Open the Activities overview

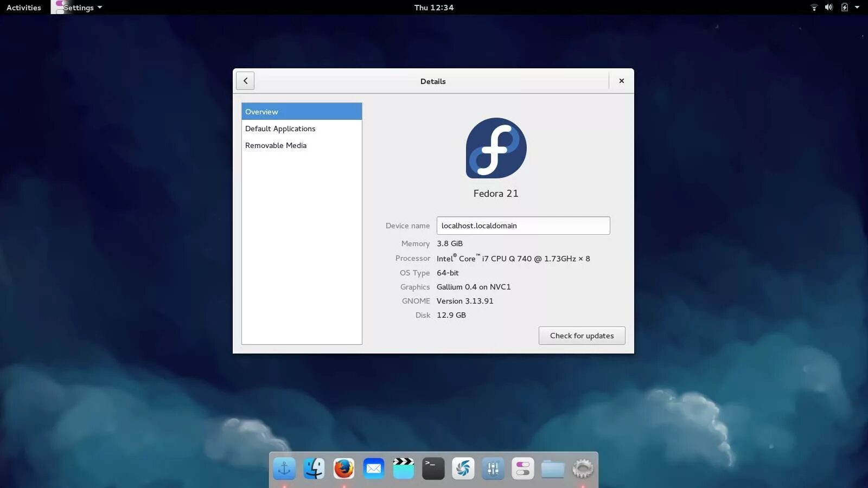(x=24, y=8)
